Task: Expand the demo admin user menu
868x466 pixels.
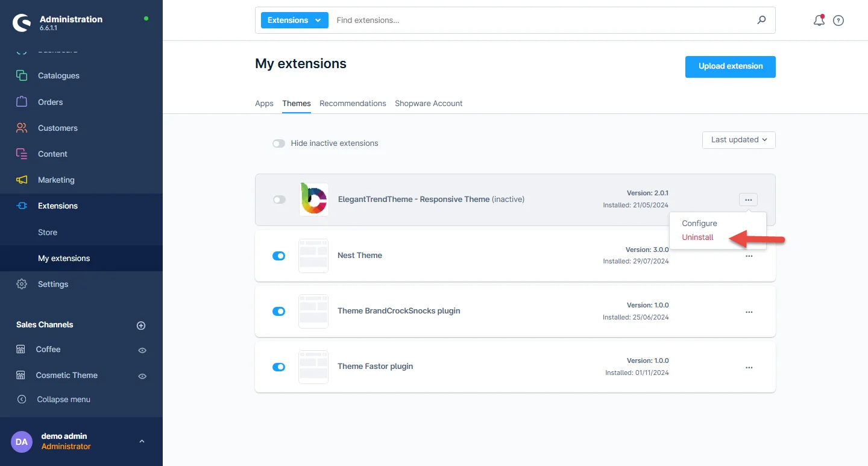Action: coord(142,441)
